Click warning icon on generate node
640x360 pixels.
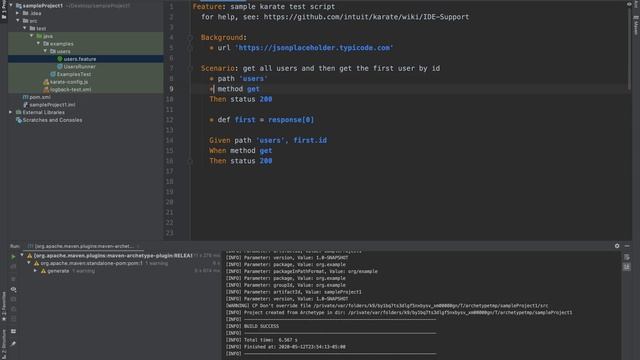pyautogui.click(x=43, y=271)
